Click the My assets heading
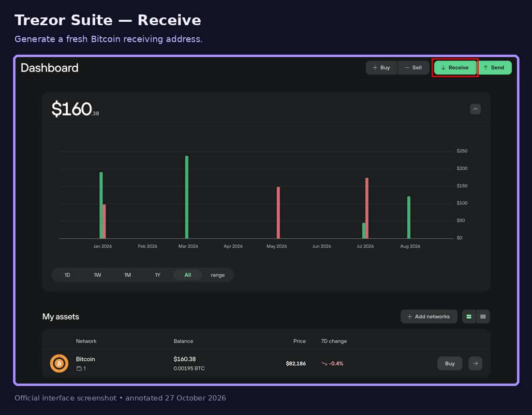Viewport: 532px width, 415px height. (61, 317)
